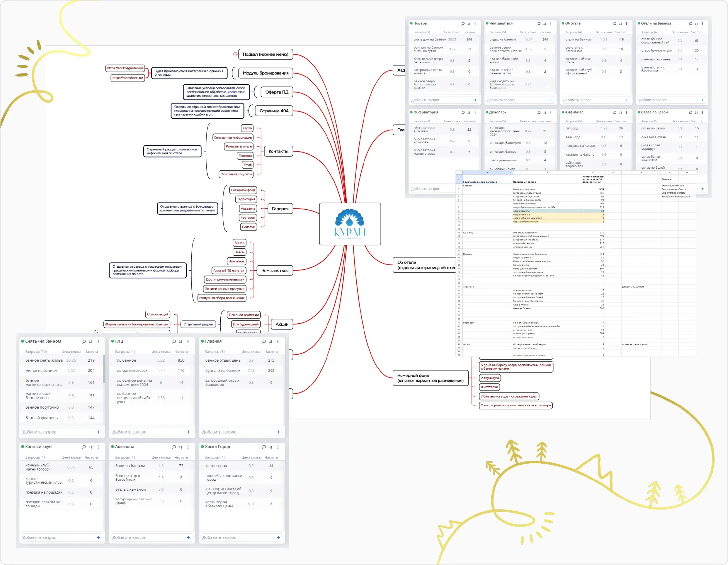Click the Цена клика header in Конный клуб card
The height and width of the screenshot is (565, 728).
click(71, 458)
